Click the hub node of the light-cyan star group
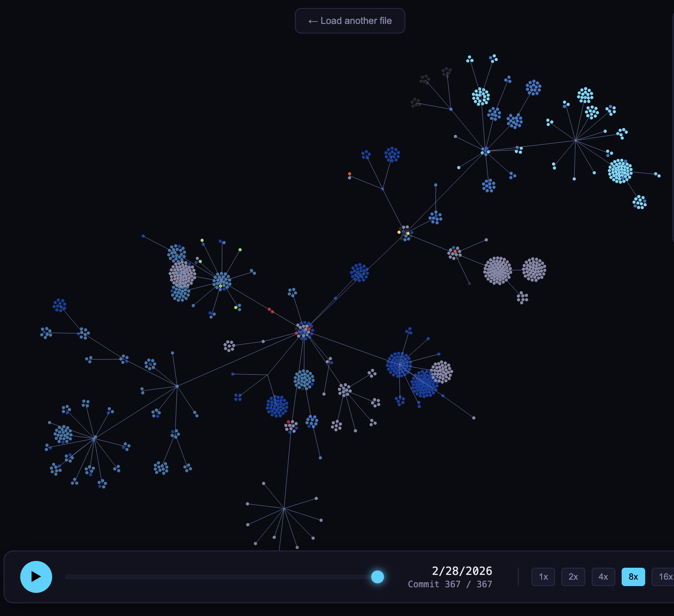Viewport: 674px width, 616px height. pyautogui.click(x=575, y=140)
